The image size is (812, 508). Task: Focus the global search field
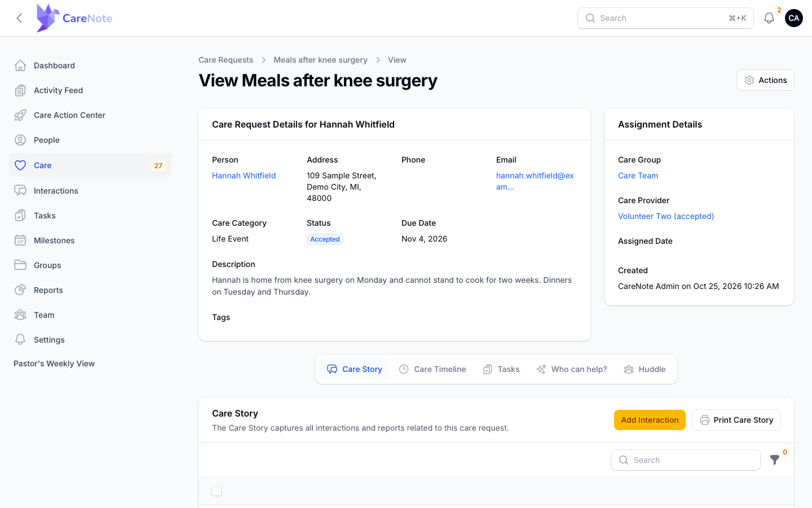click(665, 18)
